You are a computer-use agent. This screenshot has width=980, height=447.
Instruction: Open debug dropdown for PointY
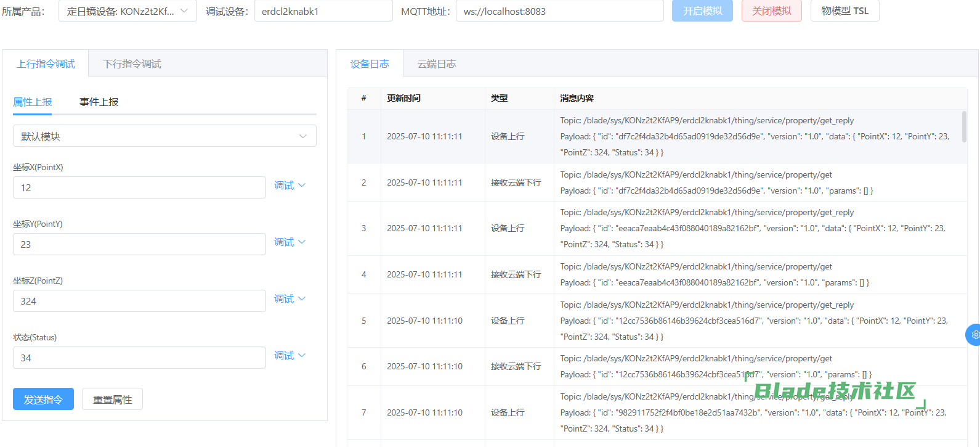[x=290, y=242]
